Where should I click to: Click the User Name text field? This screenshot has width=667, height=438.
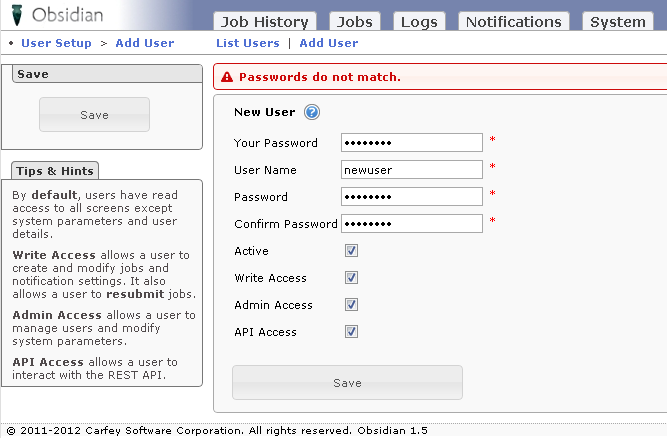point(411,170)
